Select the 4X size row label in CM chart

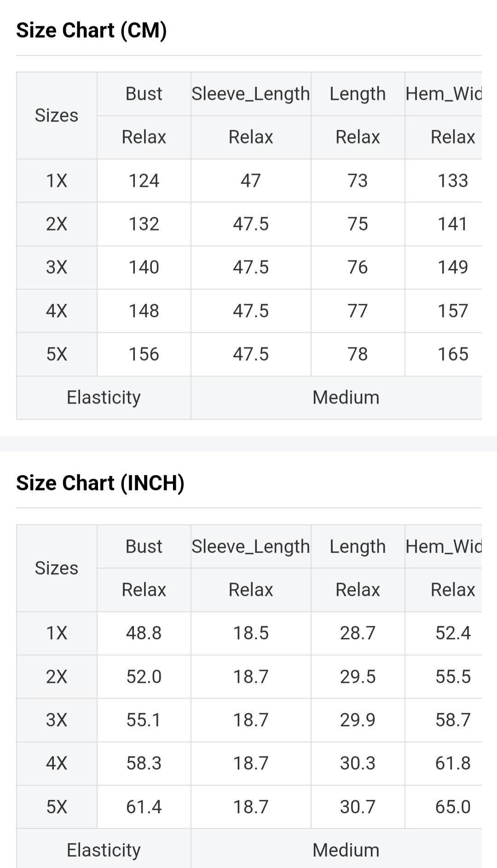pos(57,311)
